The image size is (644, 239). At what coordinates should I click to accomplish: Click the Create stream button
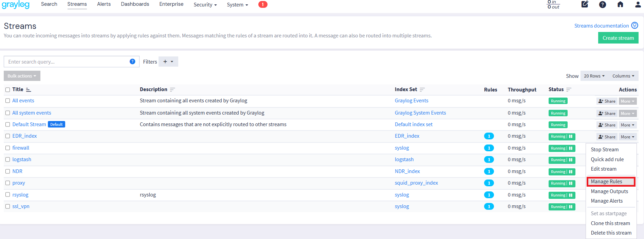coord(618,38)
